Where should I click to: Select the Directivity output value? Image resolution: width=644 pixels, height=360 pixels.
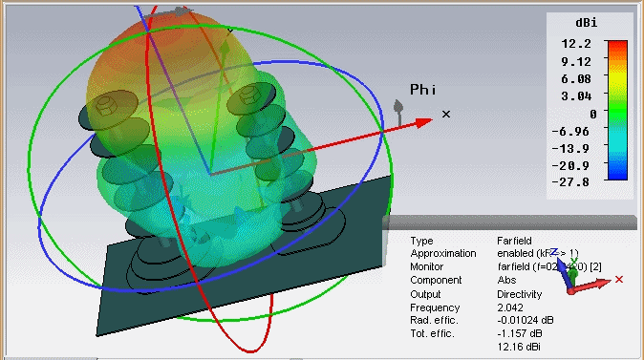coord(520,294)
